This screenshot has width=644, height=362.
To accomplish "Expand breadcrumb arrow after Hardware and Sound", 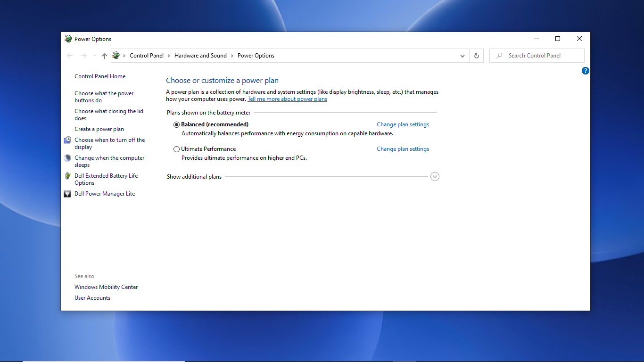I will tap(232, 56).
